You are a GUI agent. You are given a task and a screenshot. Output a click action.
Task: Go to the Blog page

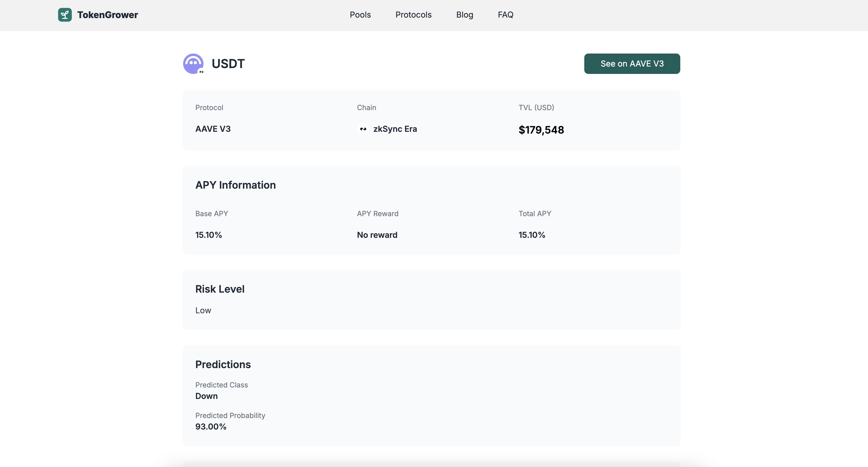point(465,15)
